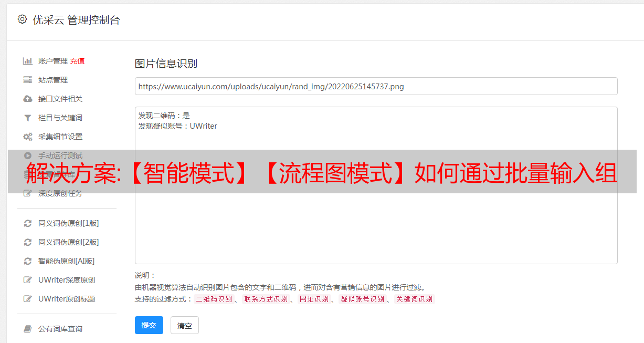Viewport: 644px width, 343px height.
Task: Click the filter funnel icon for 栏目与关键词
Action: [28, 118]
